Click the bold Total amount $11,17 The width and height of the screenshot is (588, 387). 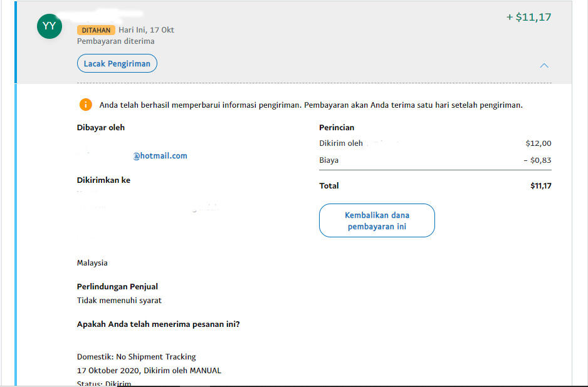coord(540,186)
